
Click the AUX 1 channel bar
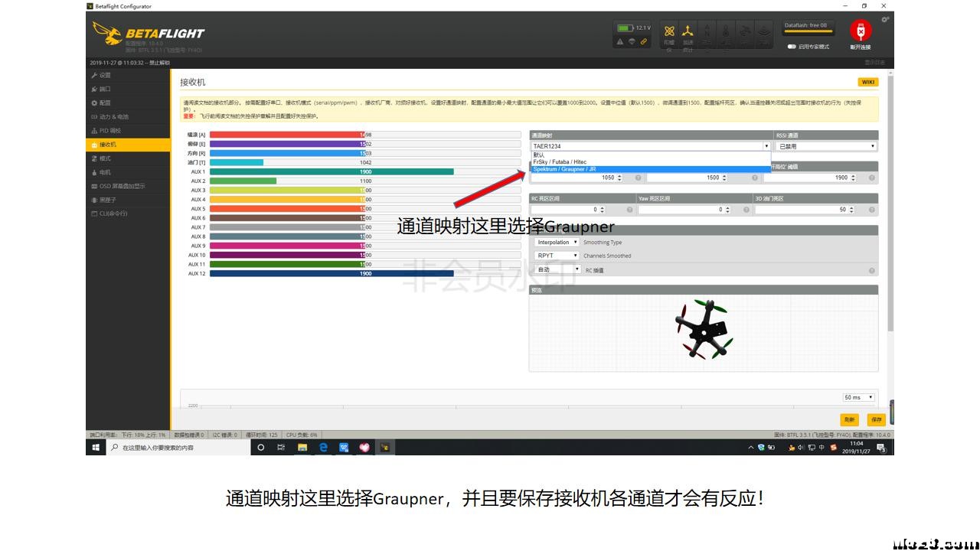point(365,171)
